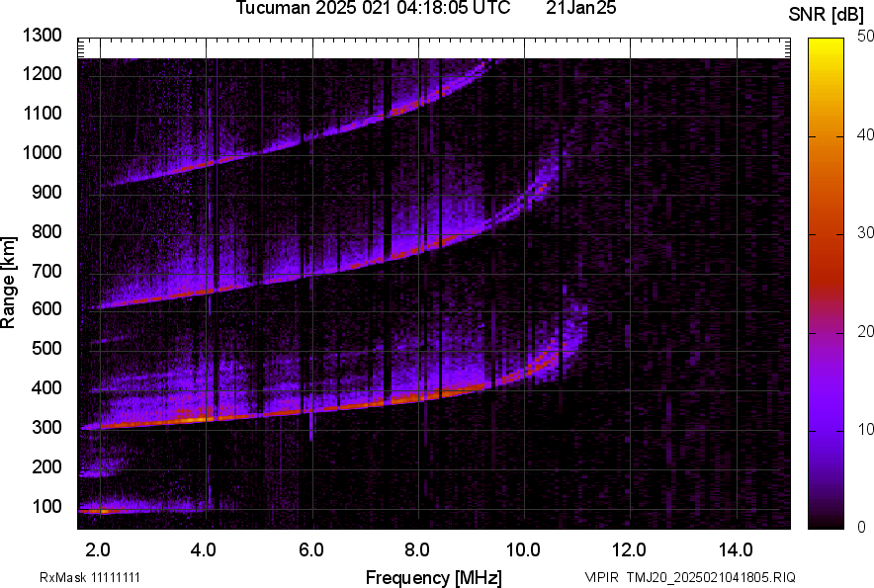Click the 21Jan25 date label
The height and width of the screenshot is (588, 874).
pos(587,9)
